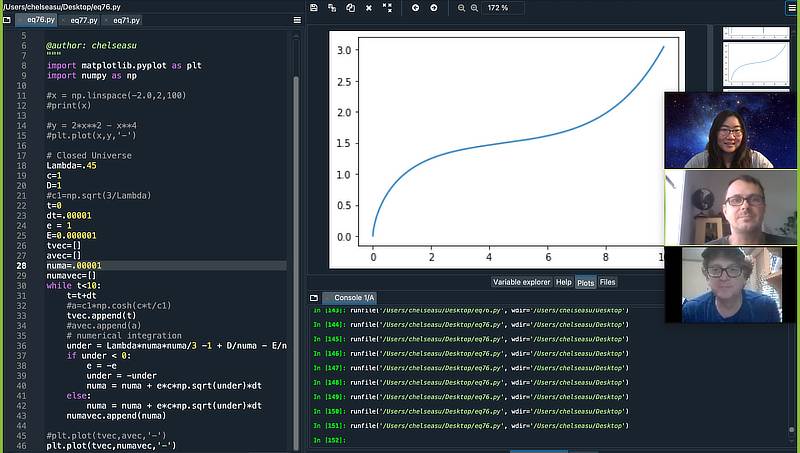Go to the previous plot arrow
The width and height of the screenshot is (800, 453).
tap(415, 8)
